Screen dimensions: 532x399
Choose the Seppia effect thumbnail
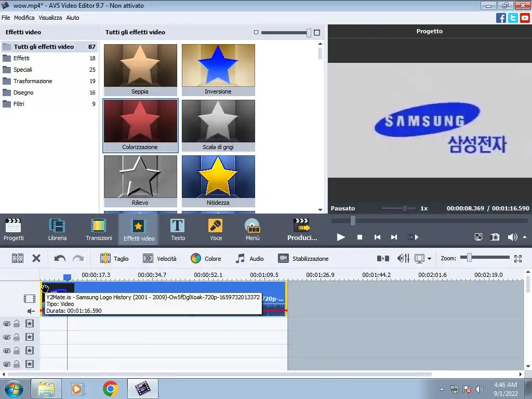[x=140, y=70]
